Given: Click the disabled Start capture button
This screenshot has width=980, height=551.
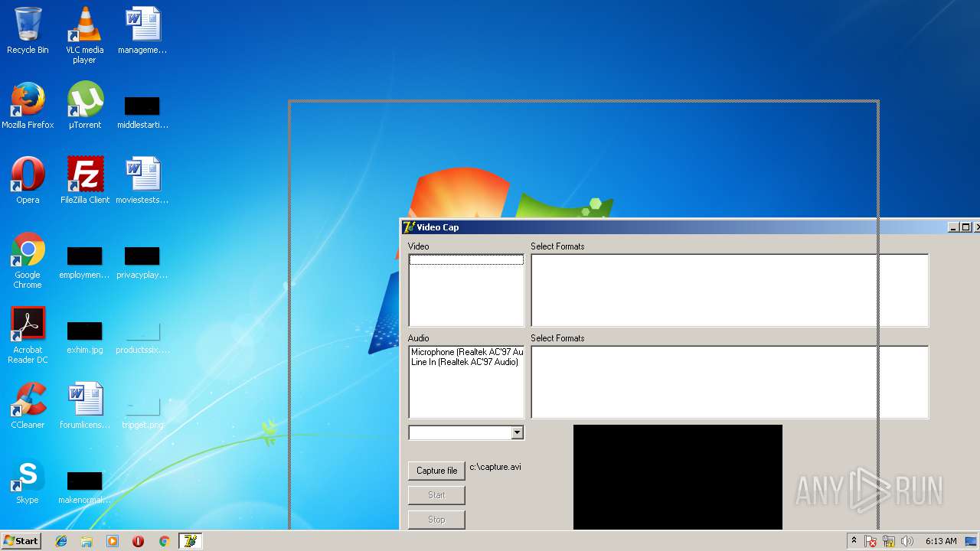Looking at the screenshot, I should (436, 495).
